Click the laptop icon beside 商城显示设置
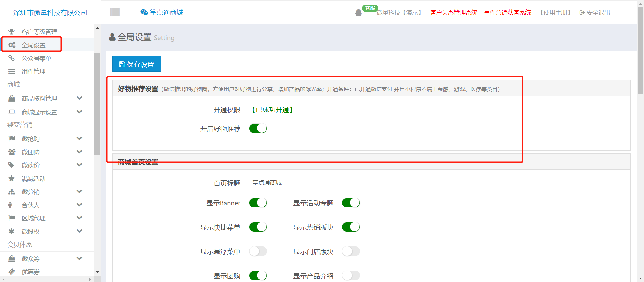 pos(12,112)
